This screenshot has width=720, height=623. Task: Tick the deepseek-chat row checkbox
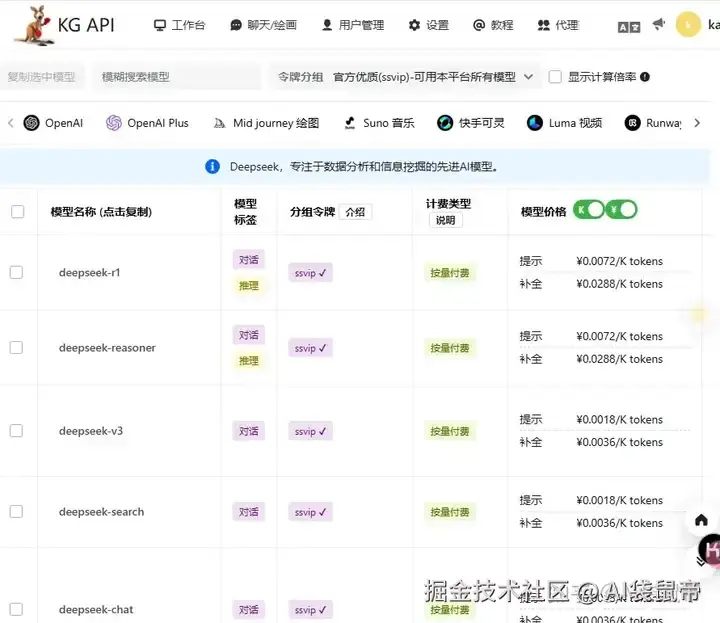click(x=17, y=609)
